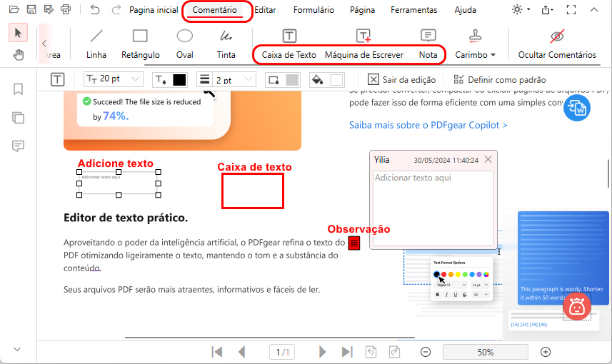Open the page thumbnails sidebar panel
Screen dimensions: 612x364
[18, 118]
